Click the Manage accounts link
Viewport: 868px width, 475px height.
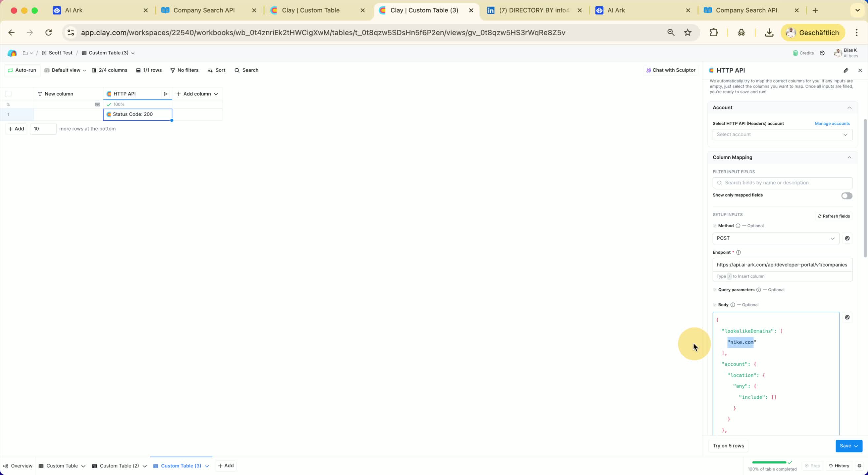[832, 124]
